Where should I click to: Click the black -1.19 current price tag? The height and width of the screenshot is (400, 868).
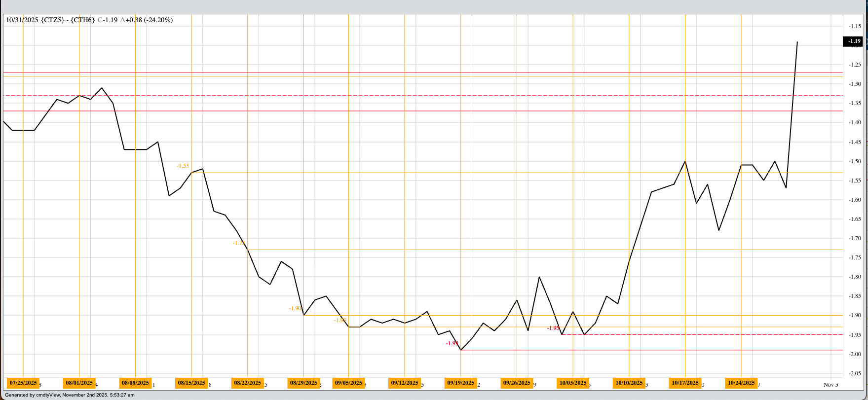point(853,41)
